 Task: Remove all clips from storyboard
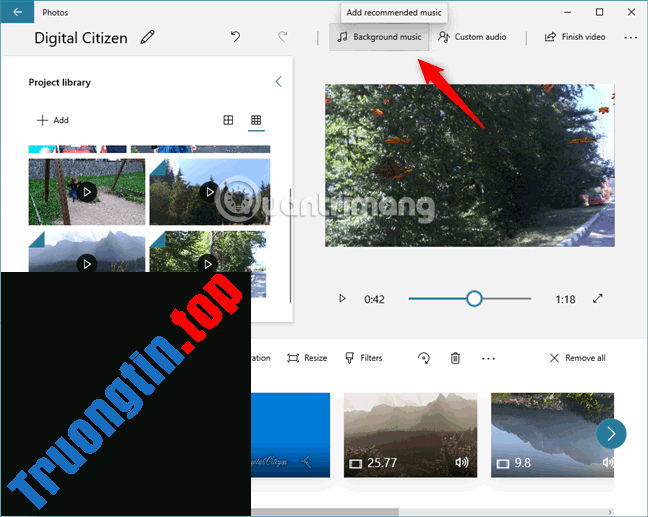[x=577, y=358]
